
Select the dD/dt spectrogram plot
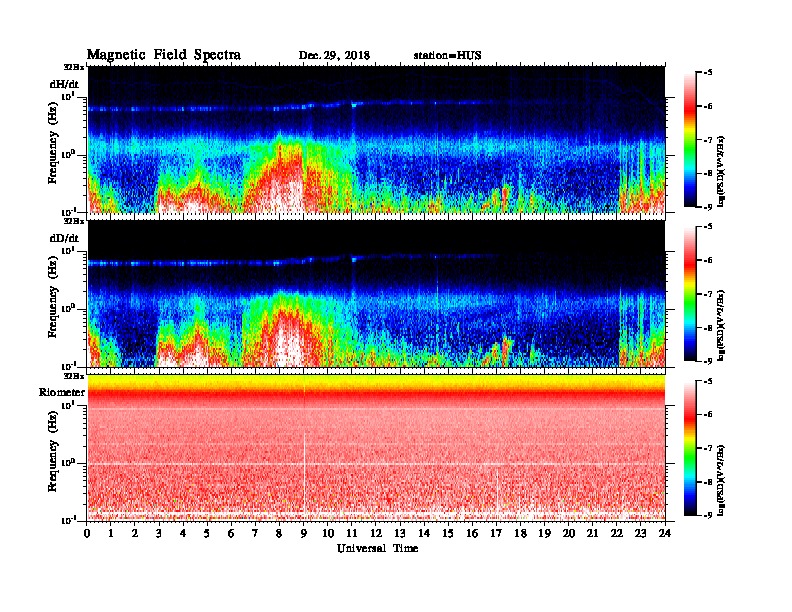click(x=376, y=294)
